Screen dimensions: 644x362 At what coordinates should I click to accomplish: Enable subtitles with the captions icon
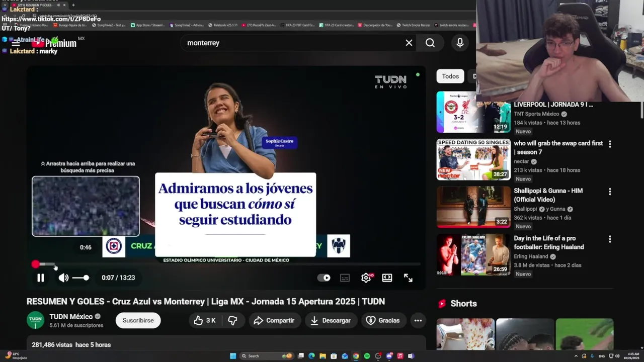345,278
